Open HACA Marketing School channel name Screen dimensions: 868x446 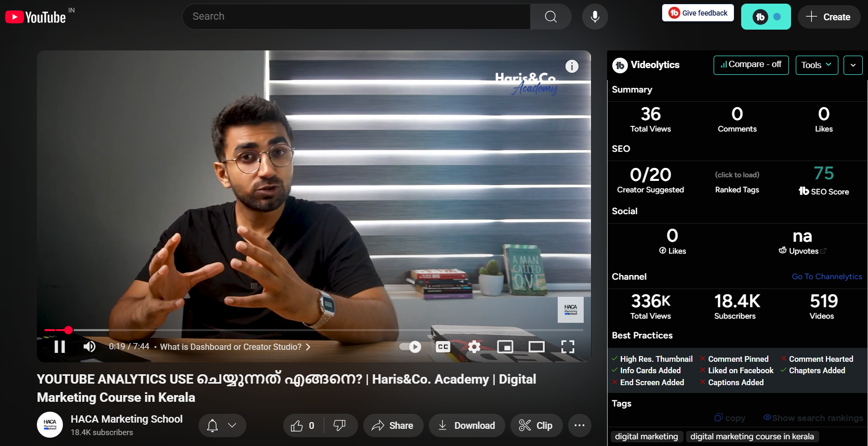126,419
